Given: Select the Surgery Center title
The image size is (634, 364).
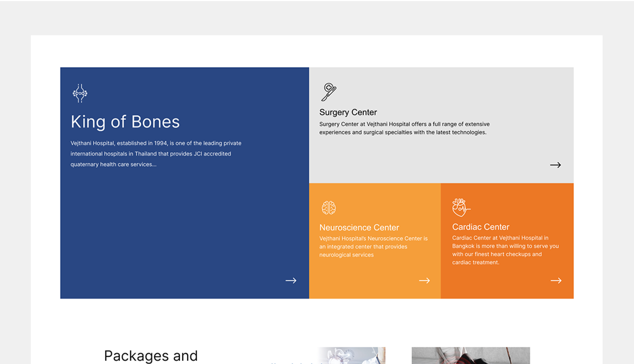Looking at the screenshot, I should tap(348, 112).
